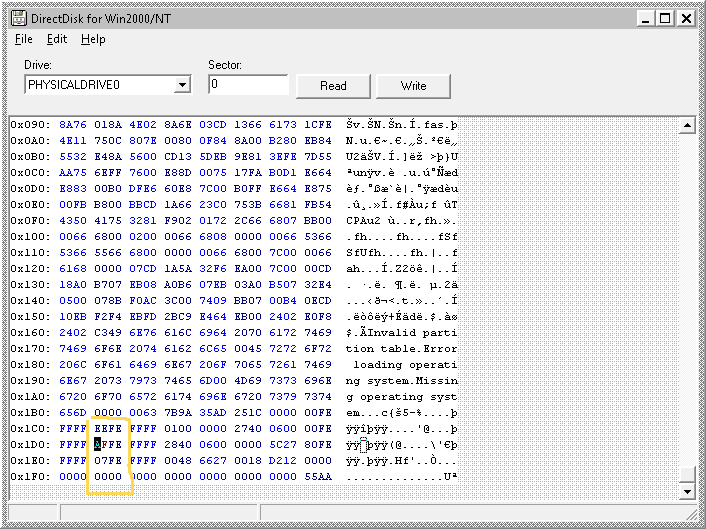Select hex value 10EB on row 0x150
Viewport: 706px width, 529px height.
click(73, 316)
